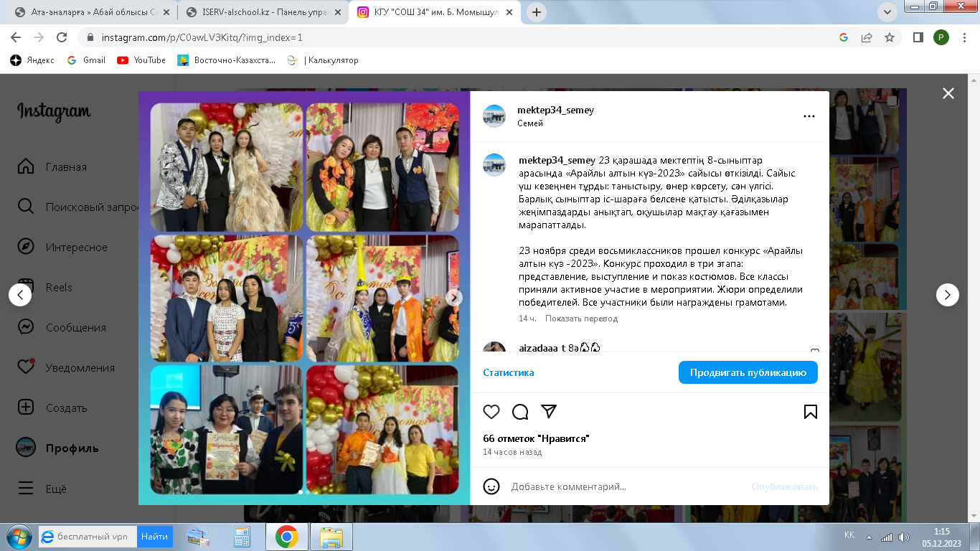
Task: Click the mektep34_semey avatar in post header
Action: pos(494,116)
